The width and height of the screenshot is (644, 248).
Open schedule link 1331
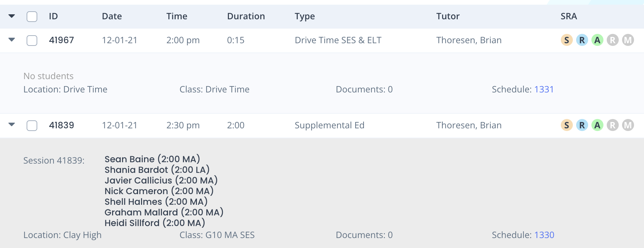544,89
